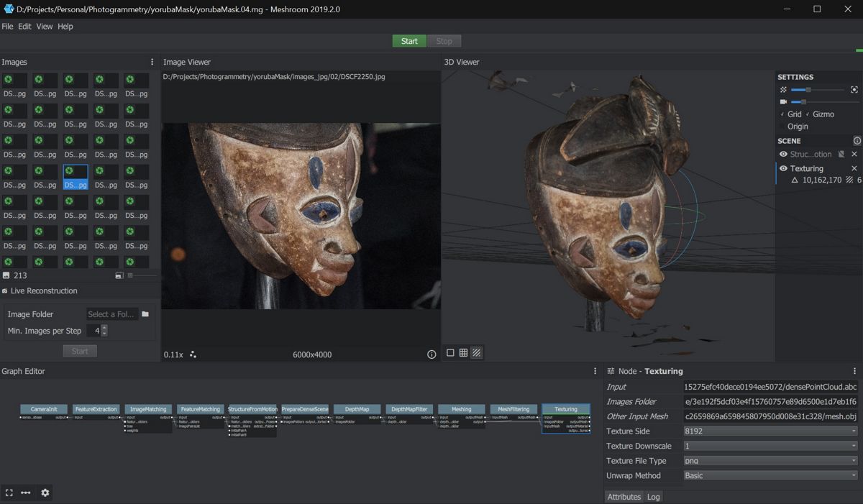
Task: Open the Texture File Type dropdown
Action: 770,461
